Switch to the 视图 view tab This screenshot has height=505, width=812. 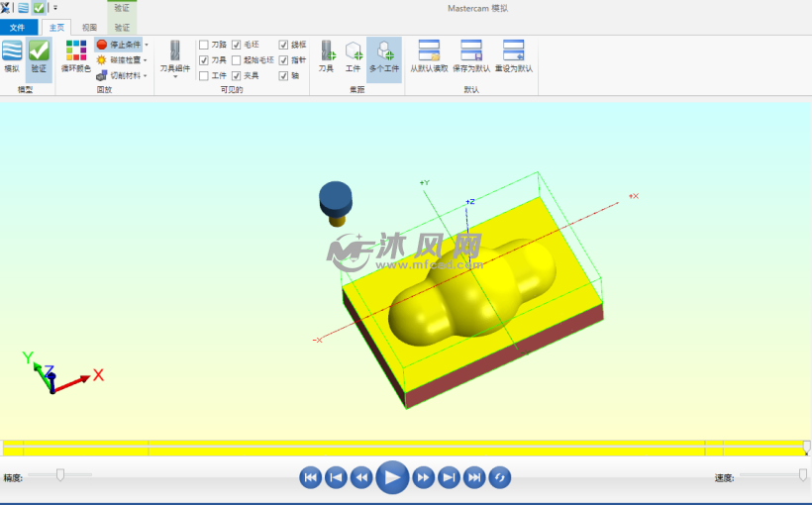pyautogui.click(x=89, y=28)
